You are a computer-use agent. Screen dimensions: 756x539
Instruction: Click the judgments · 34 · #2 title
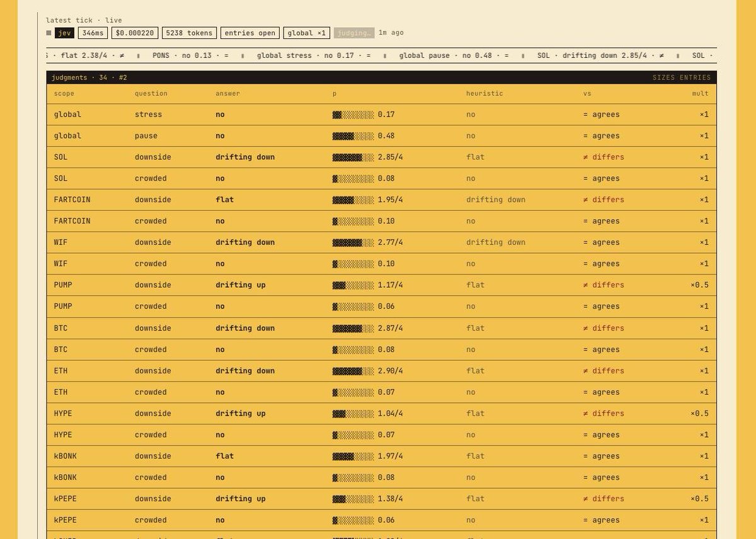[89, 77]
